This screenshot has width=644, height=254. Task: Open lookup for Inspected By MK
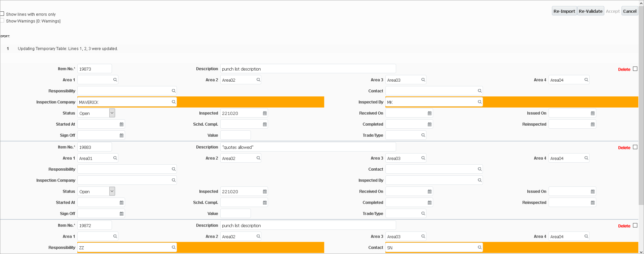[x=480, y=102]
